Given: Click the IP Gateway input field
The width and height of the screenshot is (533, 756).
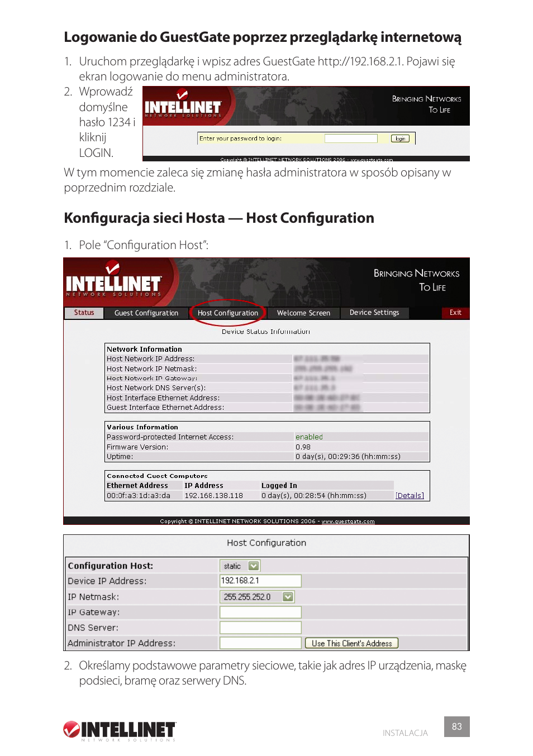Looking at the screenshot, I should tap(260, 613).
